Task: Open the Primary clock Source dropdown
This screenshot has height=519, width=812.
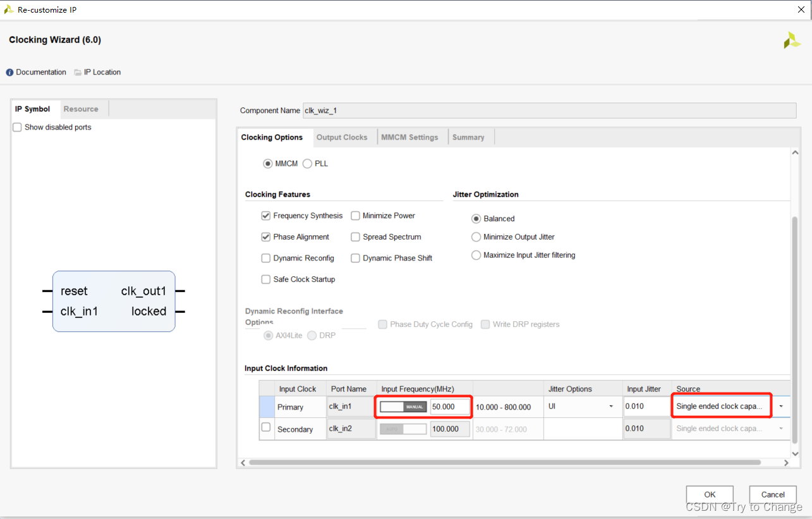Action: click(x=782, y=406)
